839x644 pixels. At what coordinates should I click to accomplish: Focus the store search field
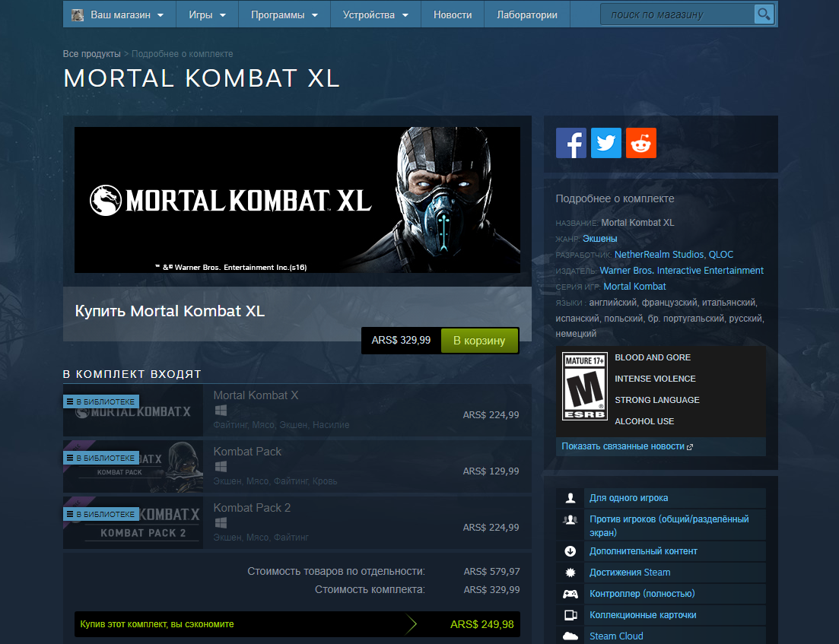[x=679, y=14]
